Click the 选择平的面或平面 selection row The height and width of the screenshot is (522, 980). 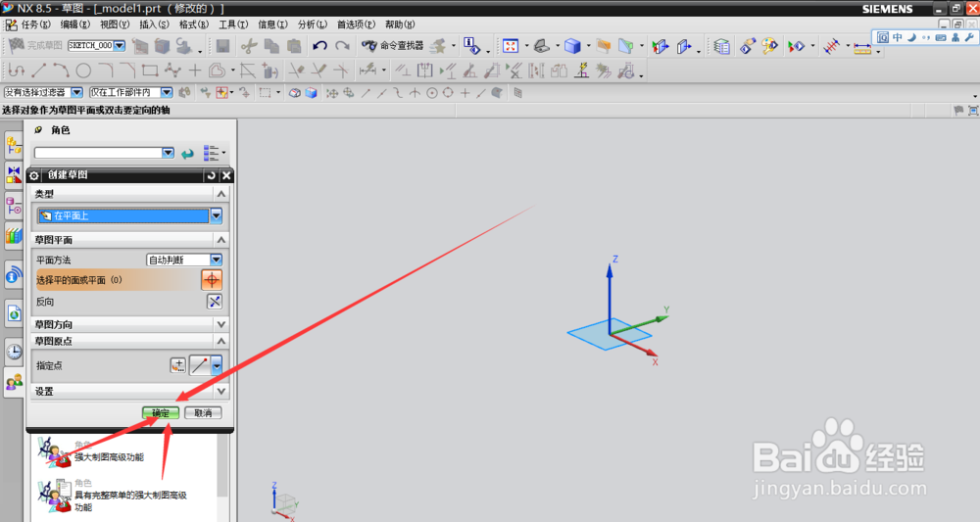point(118,280)
